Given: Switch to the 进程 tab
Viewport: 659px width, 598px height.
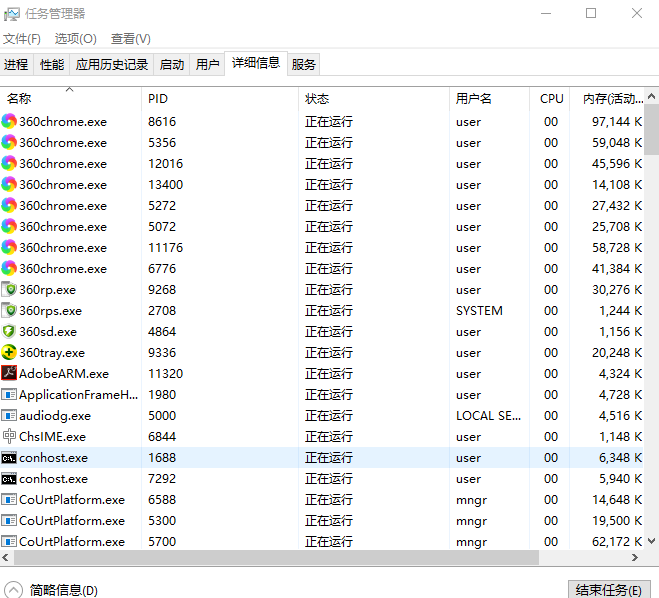Looking at the screenshot, I should click(16, 65).
